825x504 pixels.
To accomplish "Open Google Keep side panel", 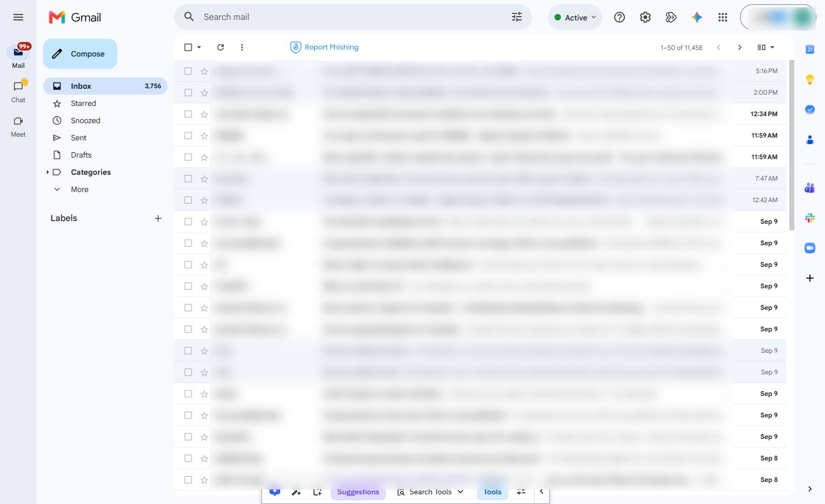I will coord(810,80).
